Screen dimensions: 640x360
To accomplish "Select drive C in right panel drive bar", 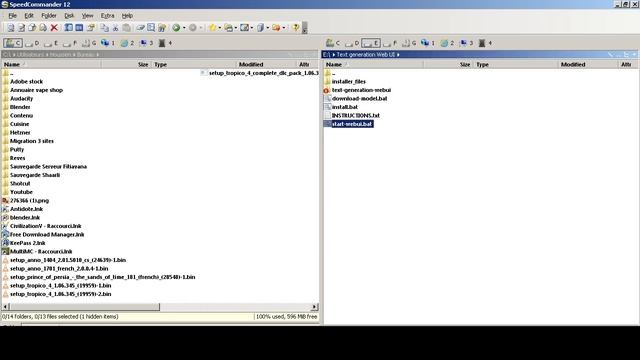I will [333, 43].
